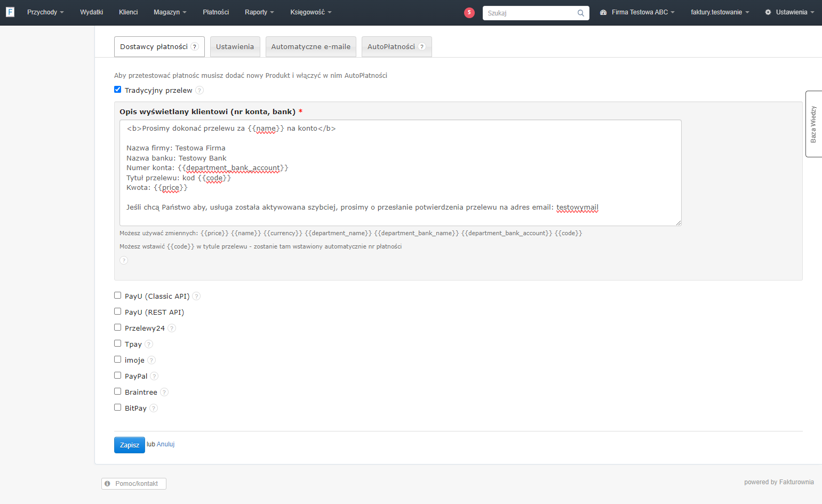Switch to Ustawienia tab

235,46
